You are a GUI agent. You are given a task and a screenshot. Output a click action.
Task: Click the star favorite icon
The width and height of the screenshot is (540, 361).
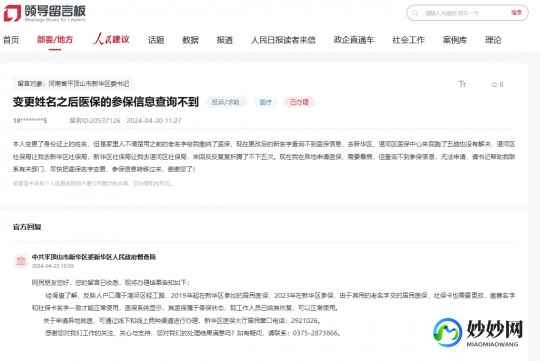click(494, 84)
